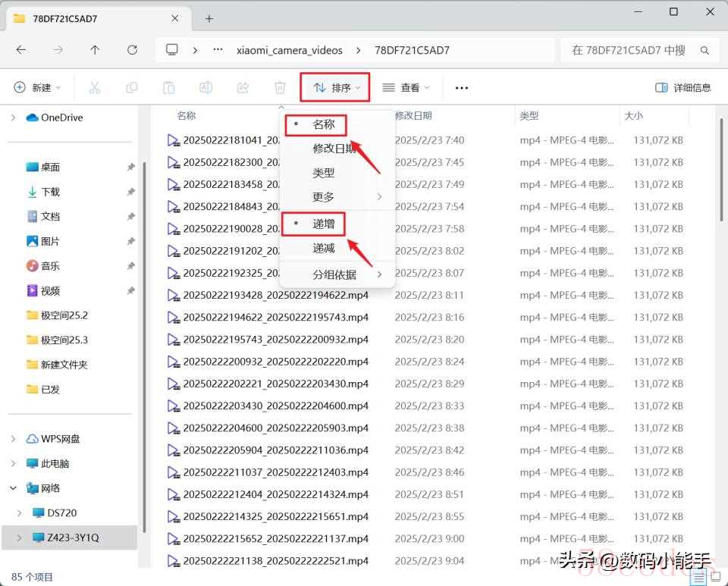Click the Rename icon in toolbar
728x586 pixels.
pos(206,88)
